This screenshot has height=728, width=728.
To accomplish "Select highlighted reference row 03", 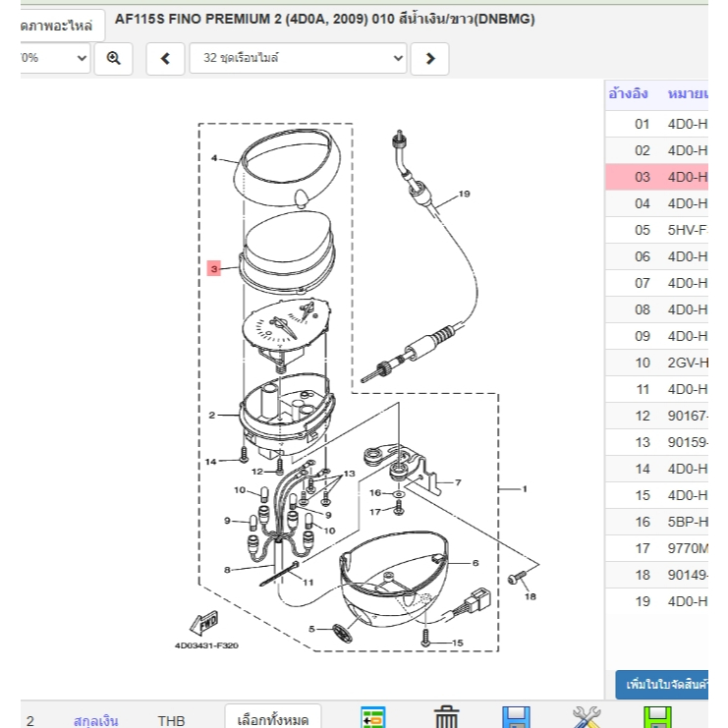I will point(656,177).
